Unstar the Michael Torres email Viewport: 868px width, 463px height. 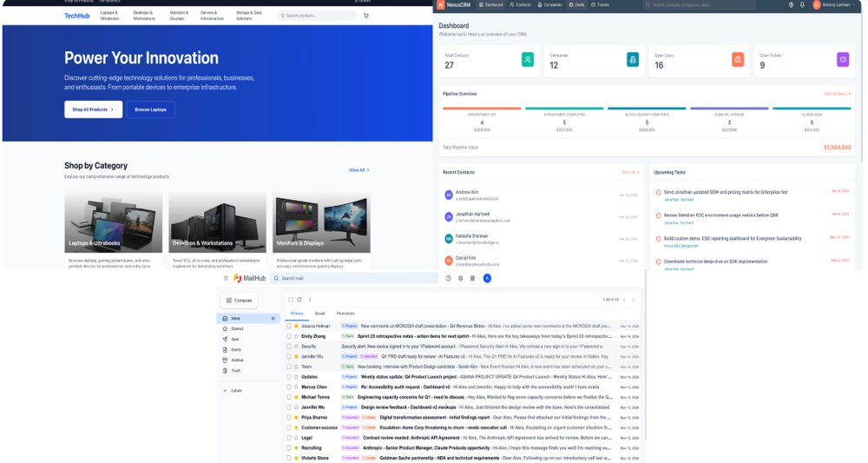[x=296, y=397]
